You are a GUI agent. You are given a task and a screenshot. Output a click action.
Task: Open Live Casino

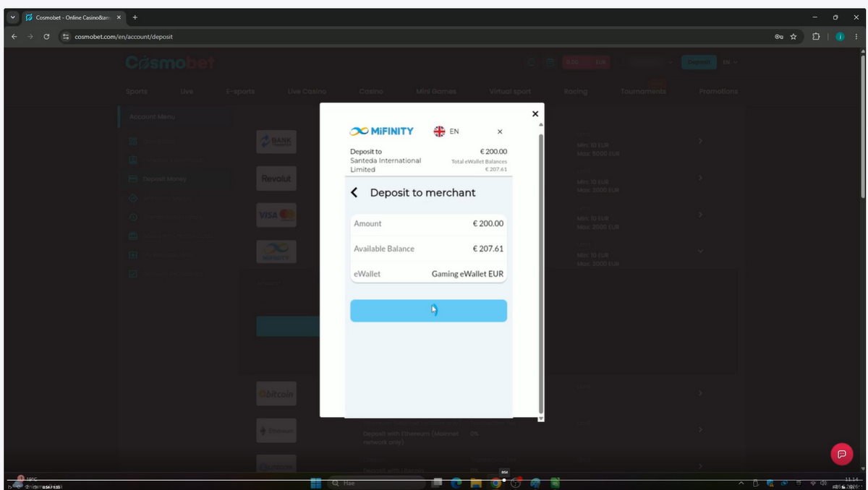(307, 91)
